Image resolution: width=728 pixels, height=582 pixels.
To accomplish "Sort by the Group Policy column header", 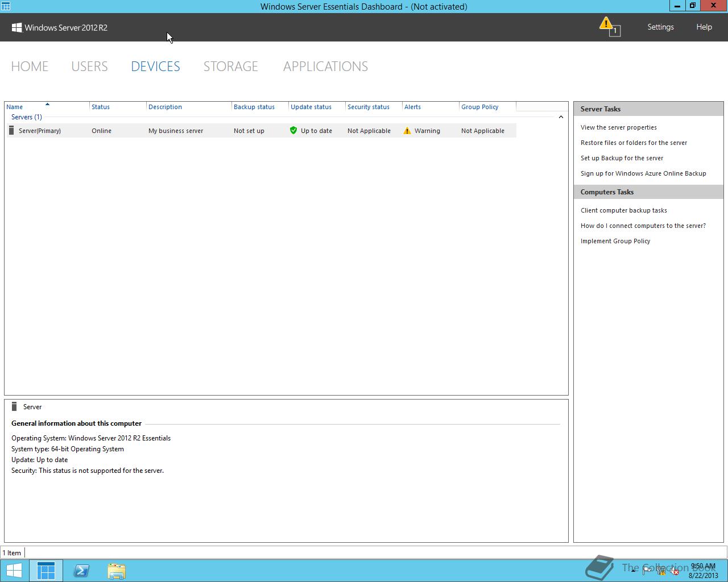I will click(x=487, y=107).
